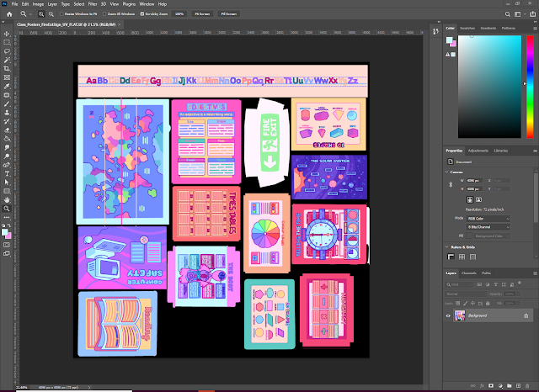Toggle guides icon in Rulers & Grids
This screenshot has width=539, height=392.
pyautogui.click(x=473, y=257)
